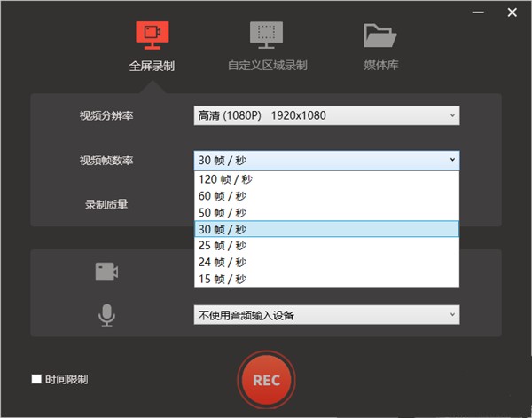Viewport: 532px width, 418px height.
Task: Open the media library folder icon
Action: [379, 35]
